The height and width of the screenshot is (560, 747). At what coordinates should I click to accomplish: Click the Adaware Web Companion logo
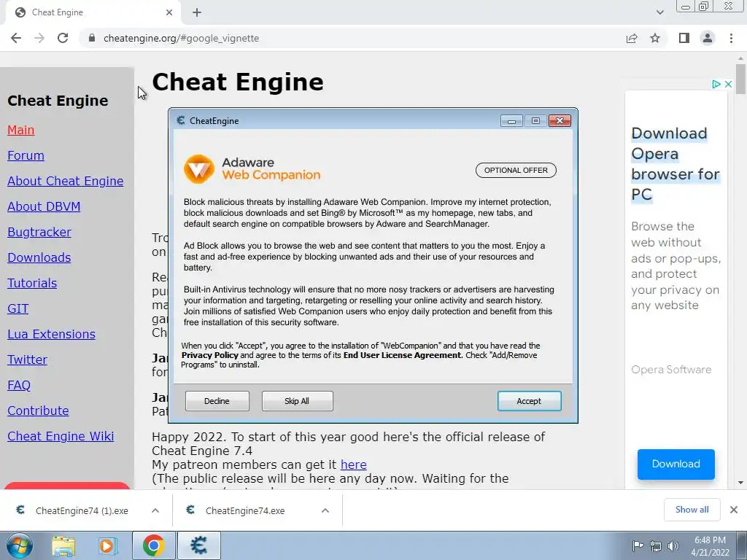pyautogui.click(x=252, y=168)
